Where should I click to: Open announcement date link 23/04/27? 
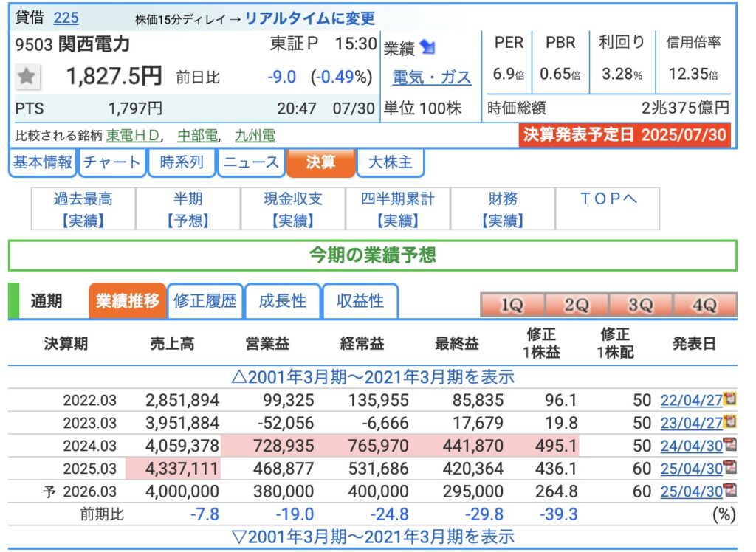click(691, 423)
